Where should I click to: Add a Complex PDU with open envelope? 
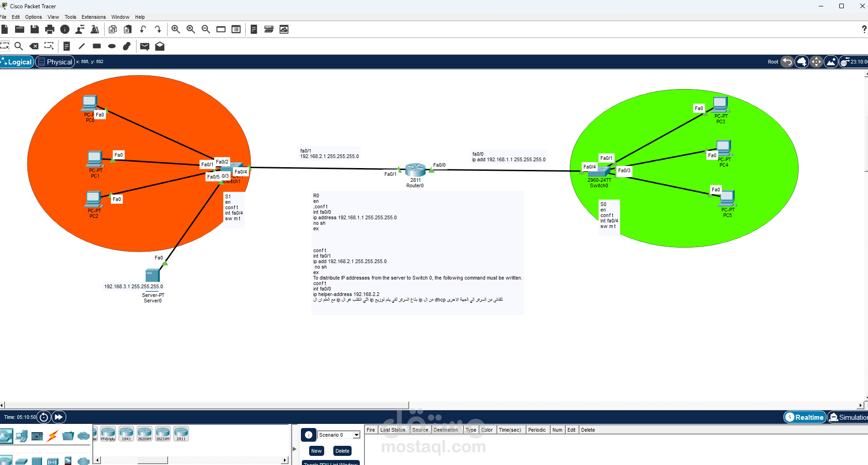[x=160, y=46]
